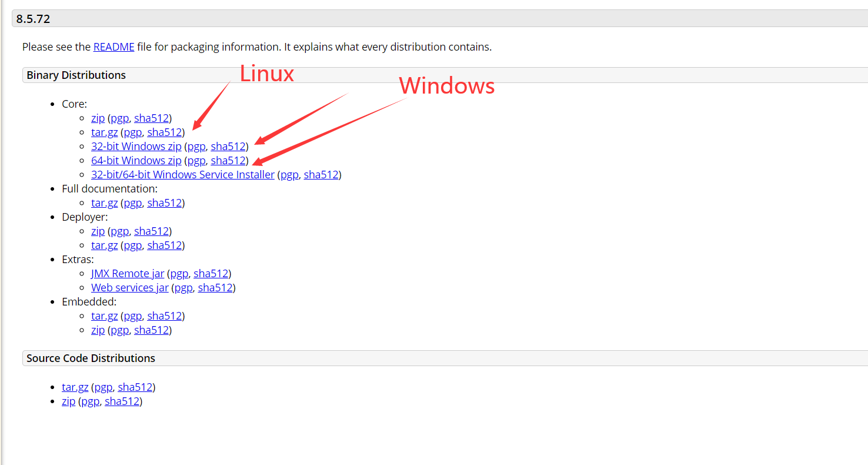Image resolution: width=868 pixels, height=465 pixels.
Task: Download the Web services jar
Action: coord(129,288)
